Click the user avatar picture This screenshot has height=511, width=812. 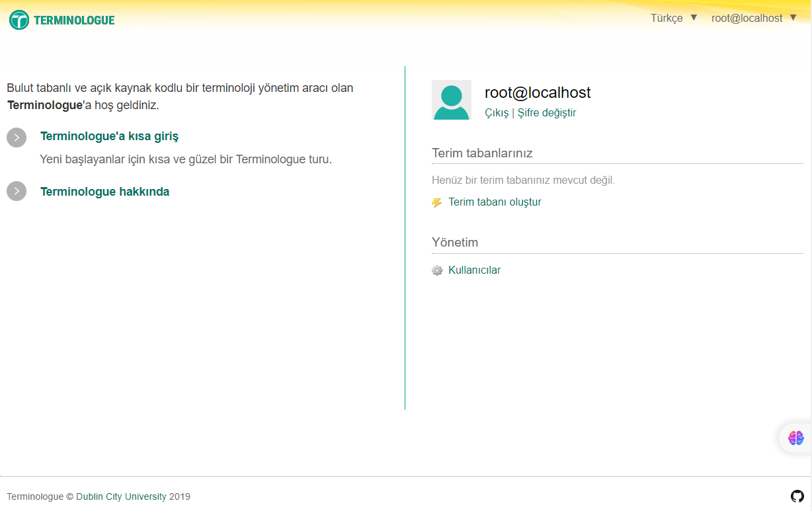pyautogui.click(x=452, y=100)
